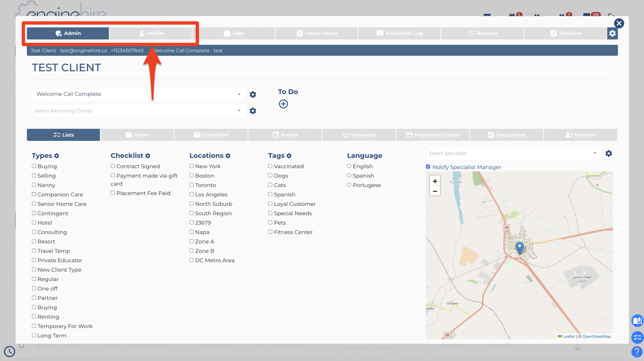Expand the Welcome Call Complete dropdown
Viewport: 644px width, 361px height.
pos(139,94)
